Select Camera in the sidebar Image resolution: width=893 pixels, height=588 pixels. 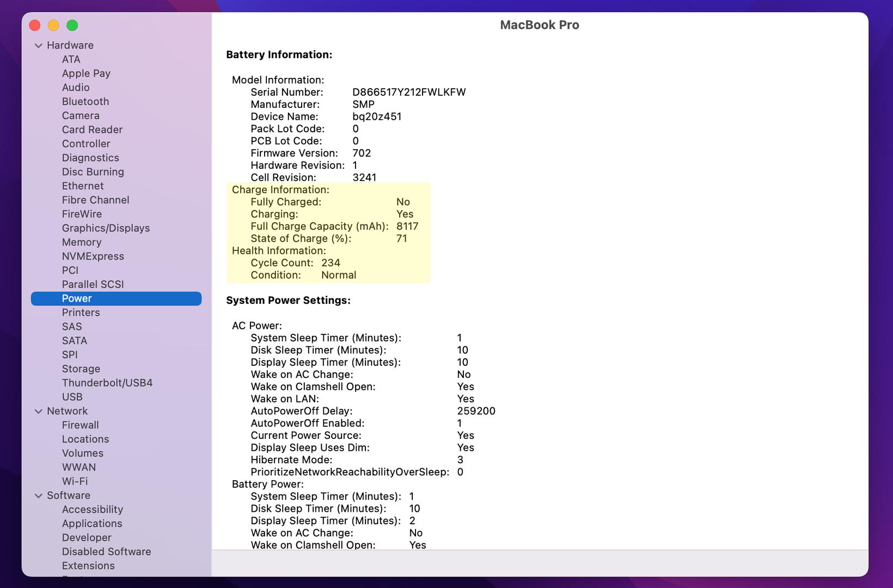point(81,116)
